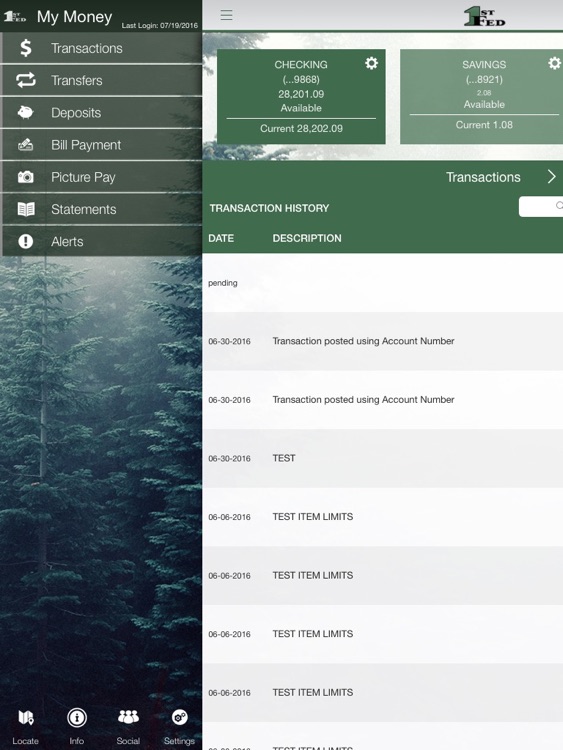Select the pending transaction row

(x=383, y=283)
